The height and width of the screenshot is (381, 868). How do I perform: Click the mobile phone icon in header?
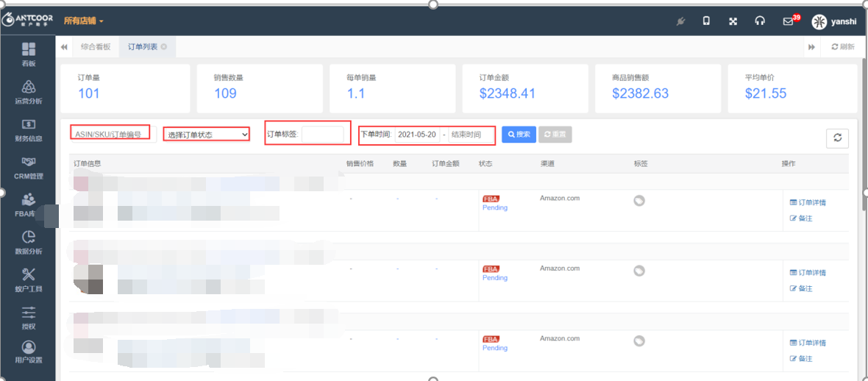(x=706, y=21)
